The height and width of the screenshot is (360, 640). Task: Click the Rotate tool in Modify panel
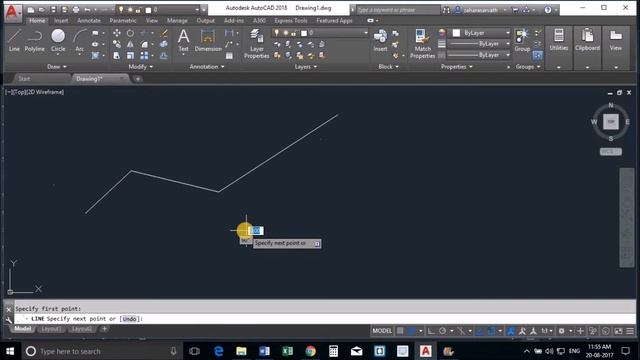(x=130, y=33)
